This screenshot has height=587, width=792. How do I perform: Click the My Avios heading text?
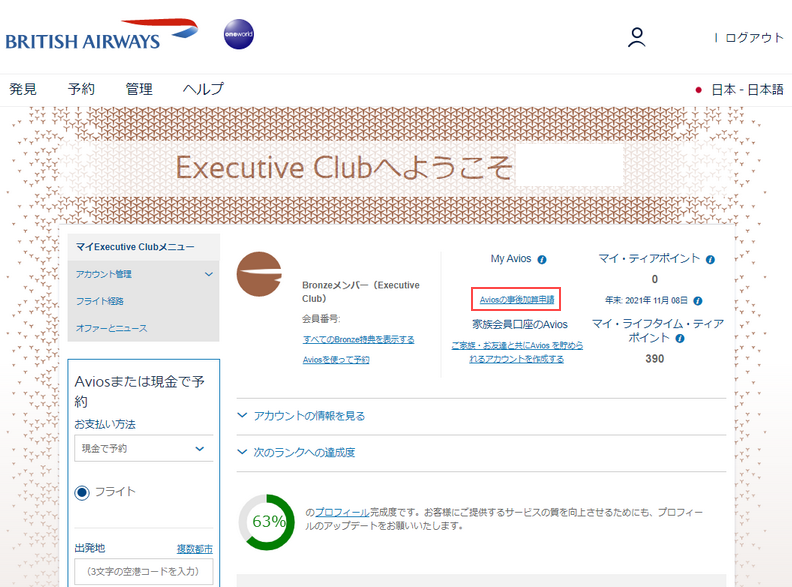511,259
